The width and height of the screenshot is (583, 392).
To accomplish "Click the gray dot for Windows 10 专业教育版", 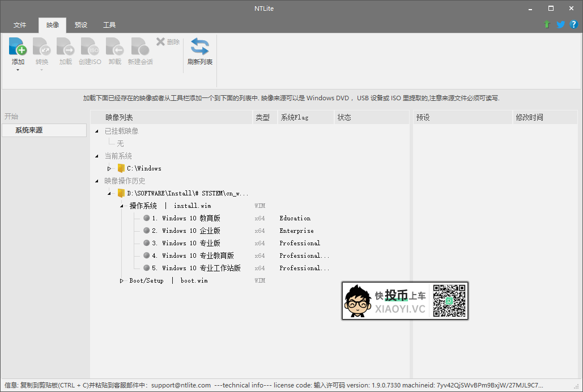I will (147, 255).
